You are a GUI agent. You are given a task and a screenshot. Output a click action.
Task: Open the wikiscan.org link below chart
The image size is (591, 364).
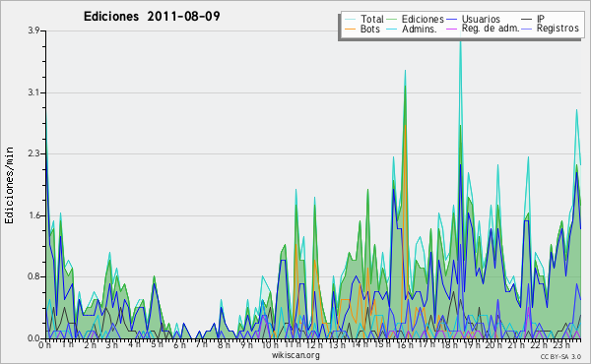[295, 355]
